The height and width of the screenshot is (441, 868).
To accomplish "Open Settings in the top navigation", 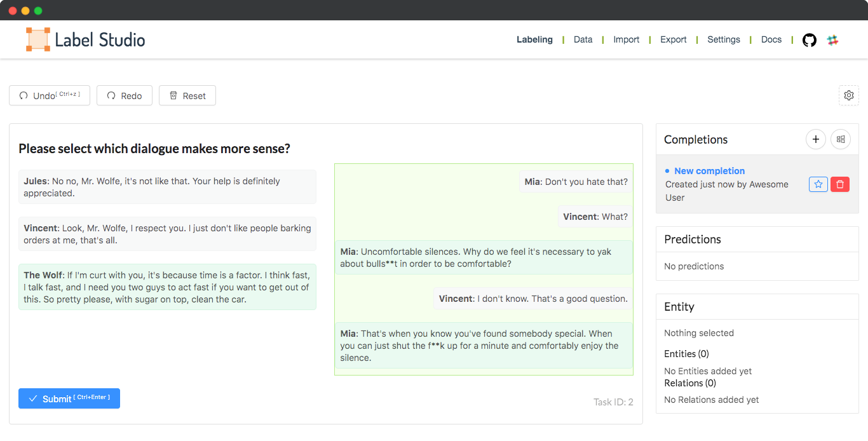I will tap(723, 39).
